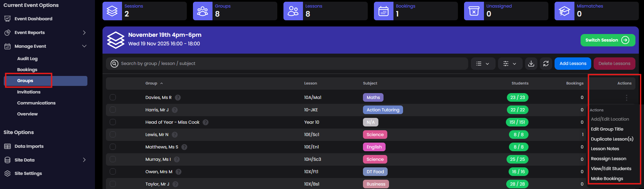Click the Maths subject tag
644x189 pixels.
pyautogui.click(x=373, y=98)
